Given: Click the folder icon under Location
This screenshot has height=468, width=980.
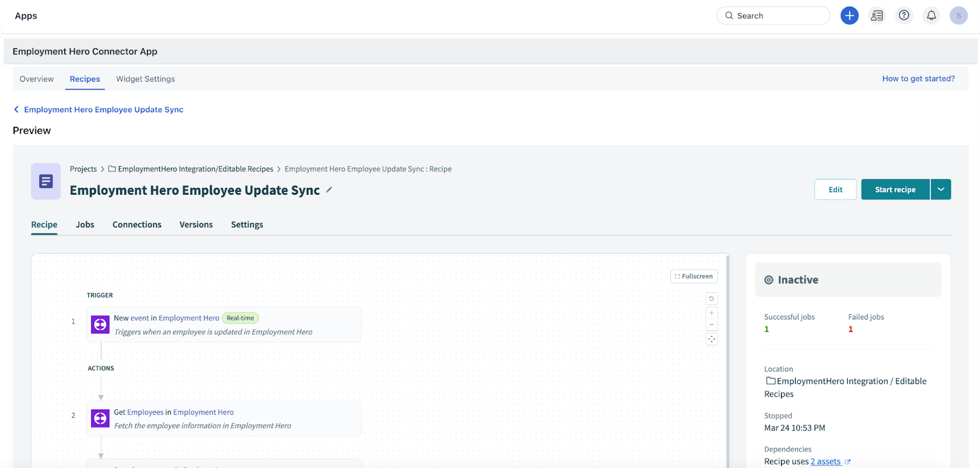Looking at the screenshot, I should pyautogui.click(x=771, y=381).
